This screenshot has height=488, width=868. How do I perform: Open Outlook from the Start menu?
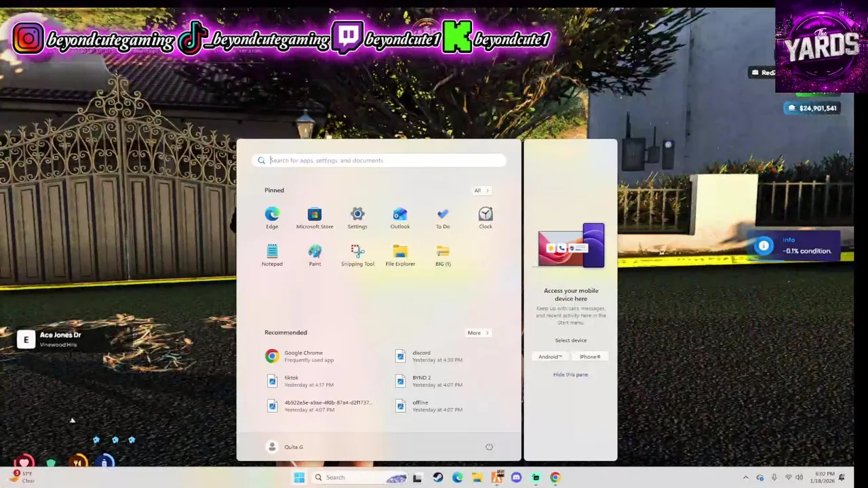coord(400,218)
